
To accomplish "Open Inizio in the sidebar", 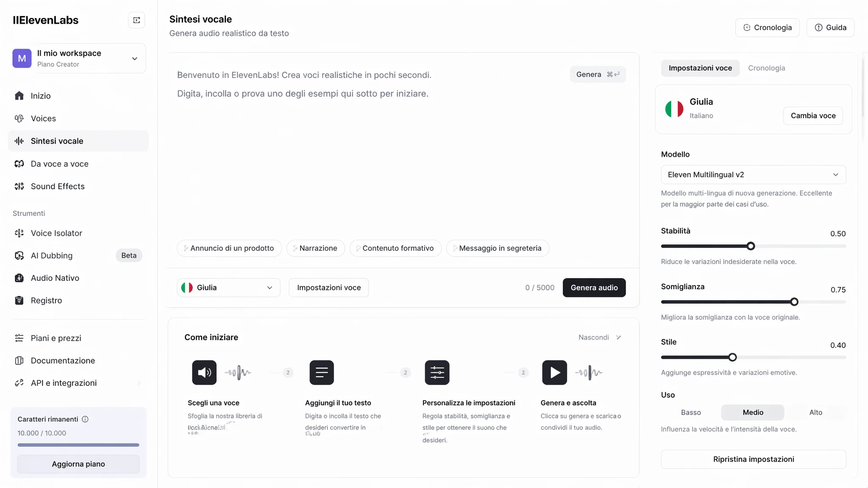I will (78, 96).
